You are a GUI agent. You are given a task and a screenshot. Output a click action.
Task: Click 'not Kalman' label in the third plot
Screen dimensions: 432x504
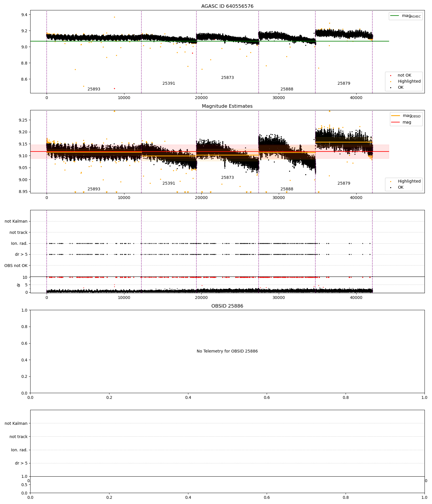pyautogui.click(x=16, y=221)
